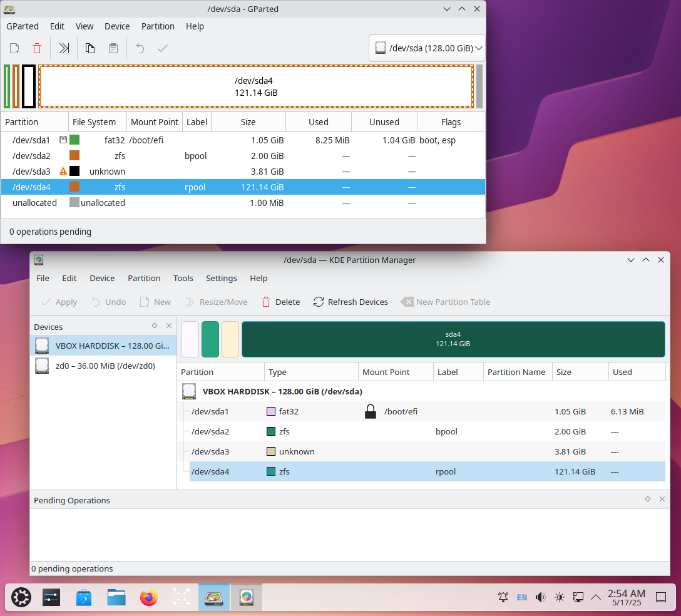Select the black sda3 bar in GParted's disk map

[29, 86]
